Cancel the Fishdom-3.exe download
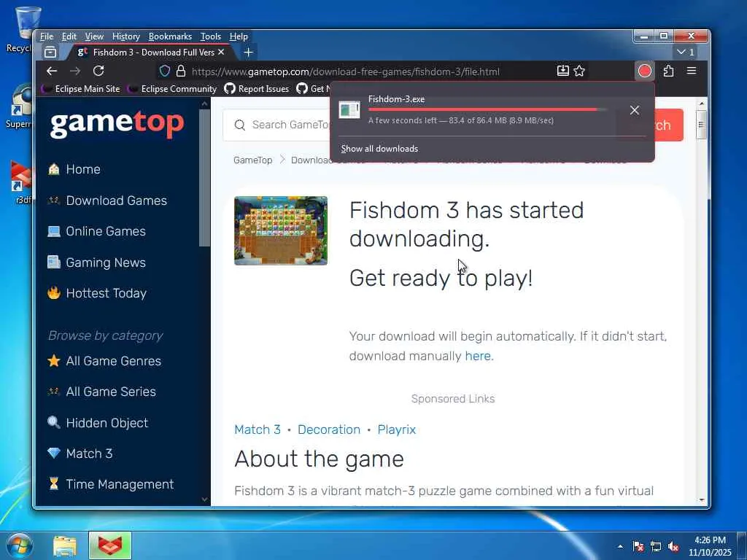The height and width of the screenshot is (560, 747). coord(635,110)
